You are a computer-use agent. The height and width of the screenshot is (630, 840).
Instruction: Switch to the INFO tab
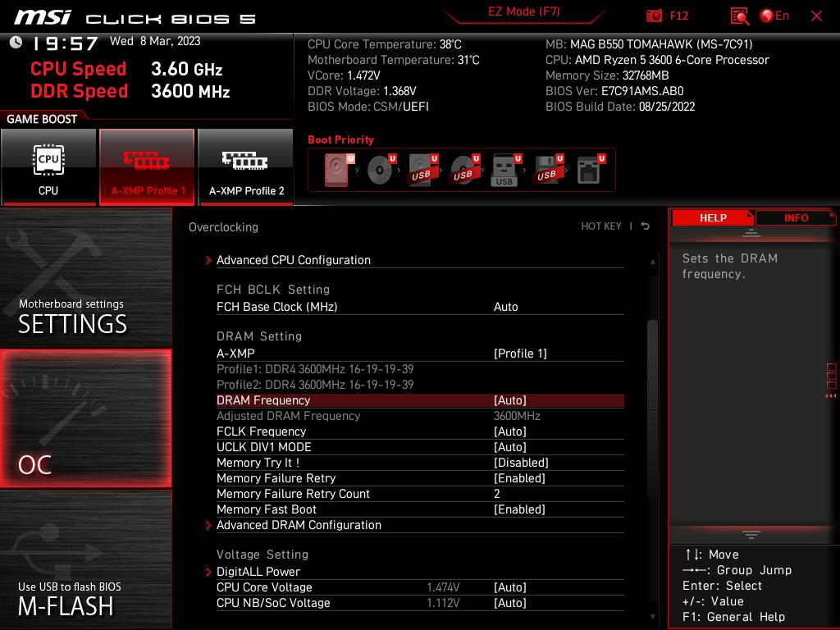click(x=796, y=218)
